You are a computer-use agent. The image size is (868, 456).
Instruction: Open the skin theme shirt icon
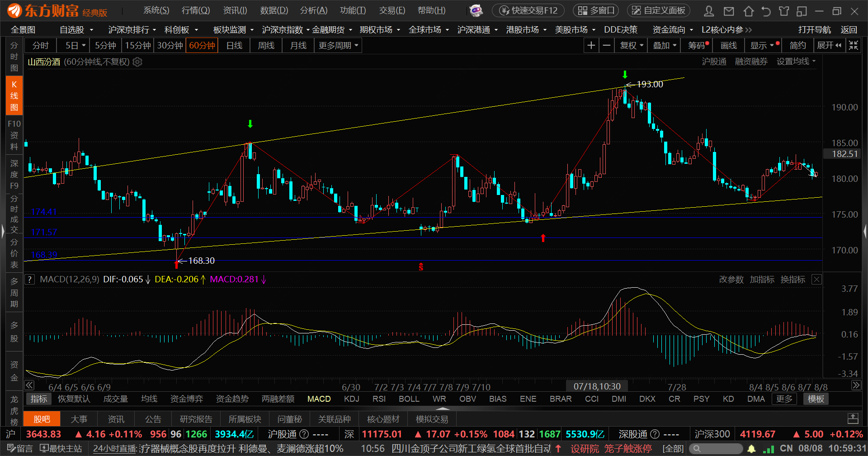(784, 11)
